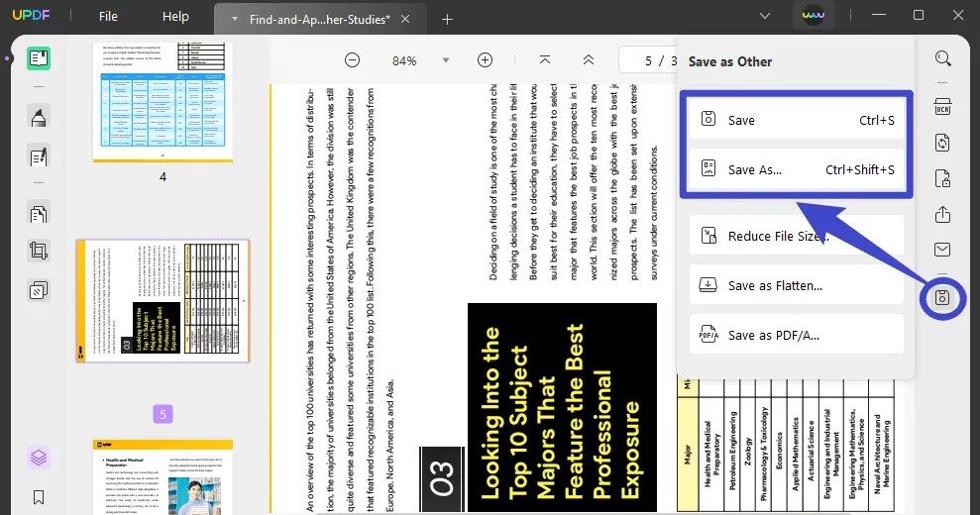
Task: Add a new tab with plus button
Action: [x=447, y=20]
